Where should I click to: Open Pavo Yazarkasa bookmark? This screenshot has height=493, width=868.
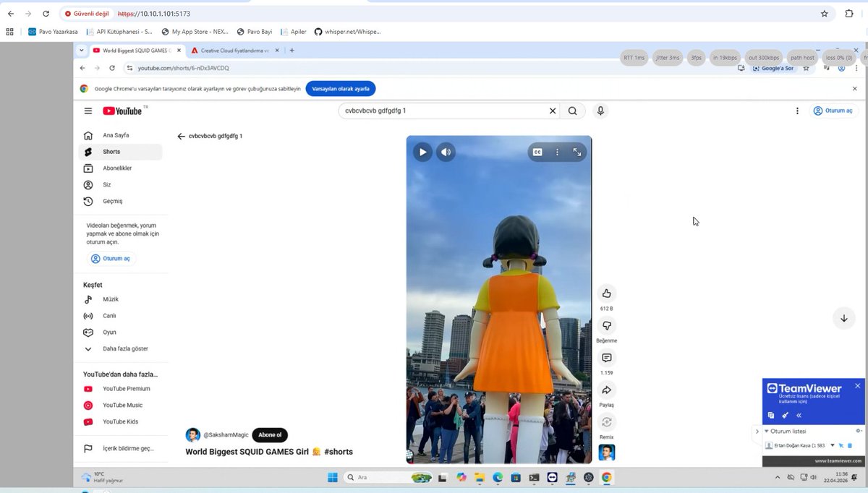coord(53,32)
